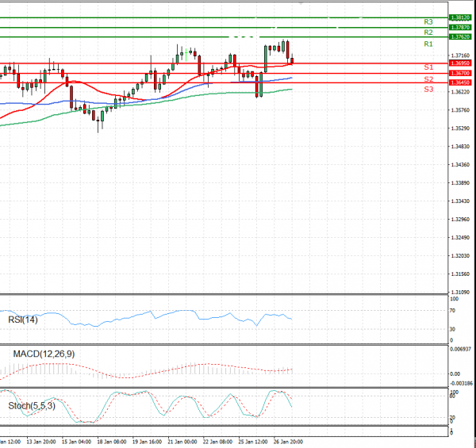The height and width of the screenshot is (448, 476).
Task: Click the RSI scale value 30
Action: point(452,329)
